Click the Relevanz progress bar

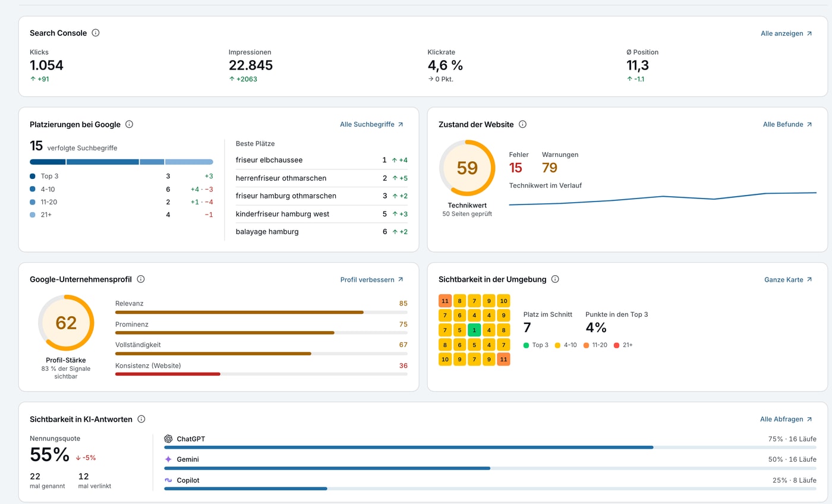[x=261, y=312]
